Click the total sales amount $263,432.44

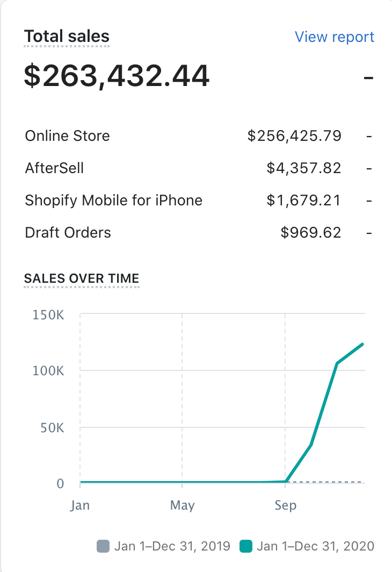(117, 76)
